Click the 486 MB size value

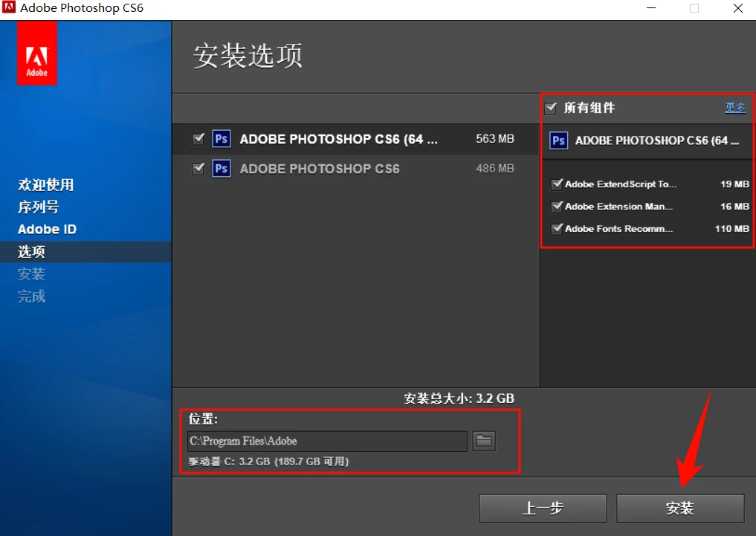tap(495, 169)
